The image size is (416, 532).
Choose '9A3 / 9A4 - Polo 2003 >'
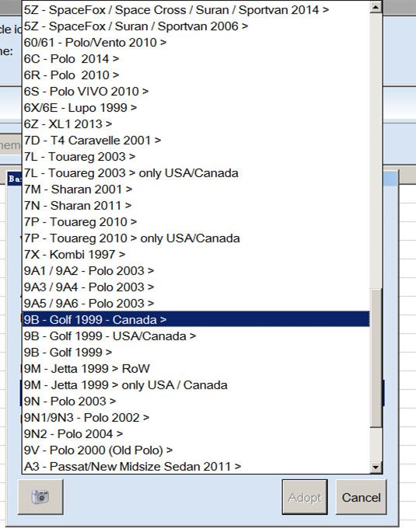196,287
